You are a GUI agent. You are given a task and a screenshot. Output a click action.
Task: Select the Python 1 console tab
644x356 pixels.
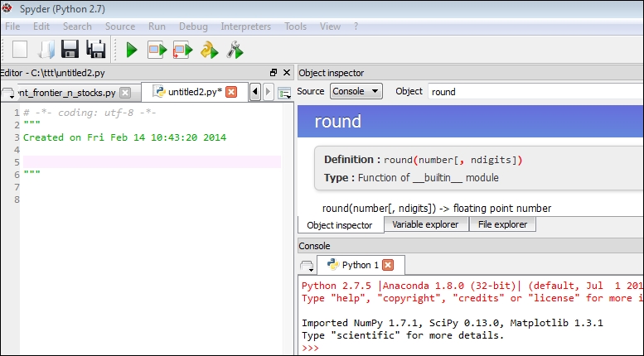pyautogui.click(x=361, y=265)
